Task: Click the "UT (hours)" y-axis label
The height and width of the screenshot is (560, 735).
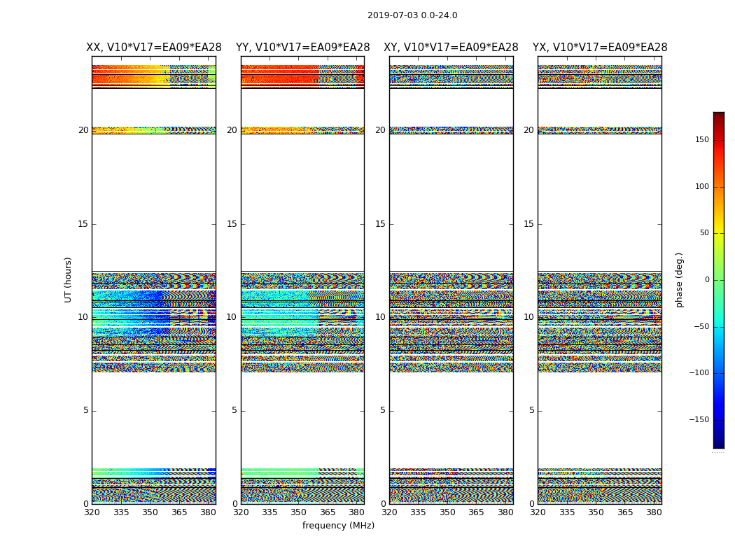Action: click(x=68, y=280)
